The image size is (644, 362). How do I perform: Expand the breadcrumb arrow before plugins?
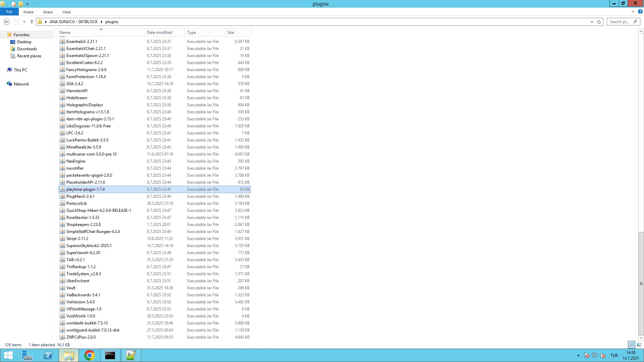(101, 22)
